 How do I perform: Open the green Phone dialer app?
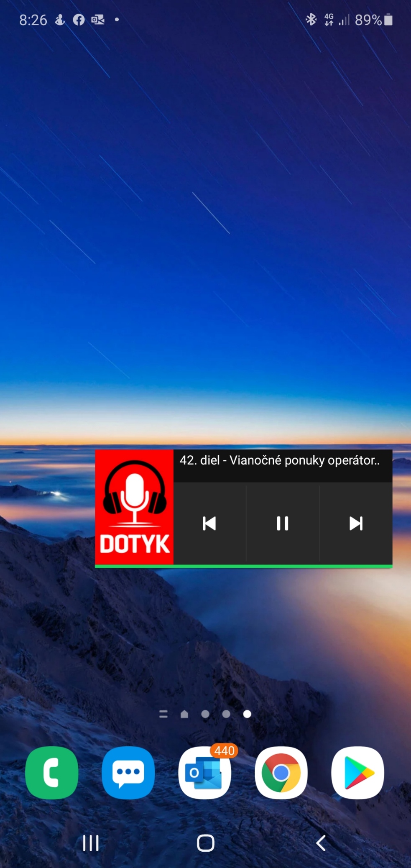51,772
